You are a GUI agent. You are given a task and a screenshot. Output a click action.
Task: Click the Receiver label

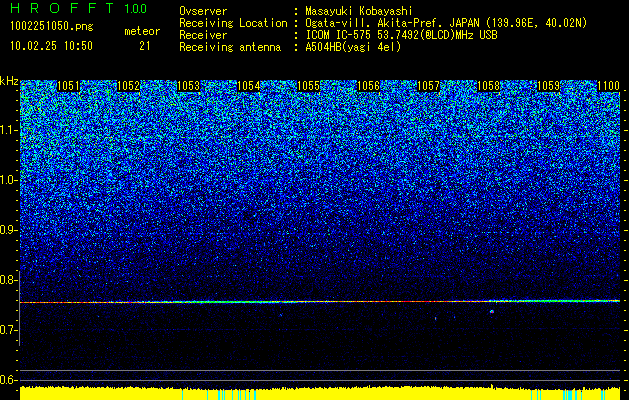click(203, 35)
